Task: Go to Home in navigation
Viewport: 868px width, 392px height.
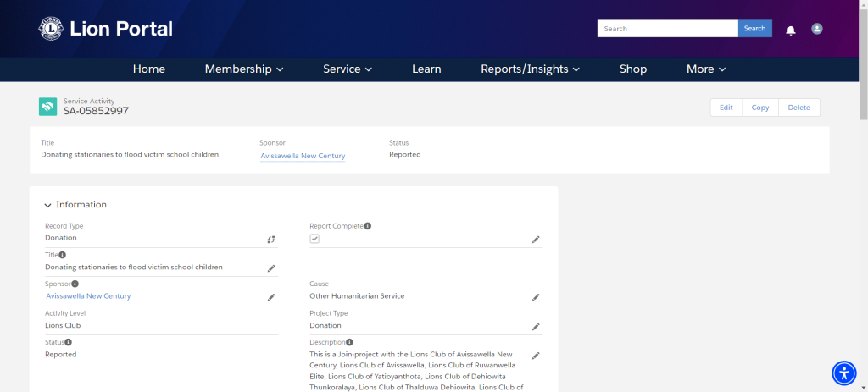Action: click(149, 69)
